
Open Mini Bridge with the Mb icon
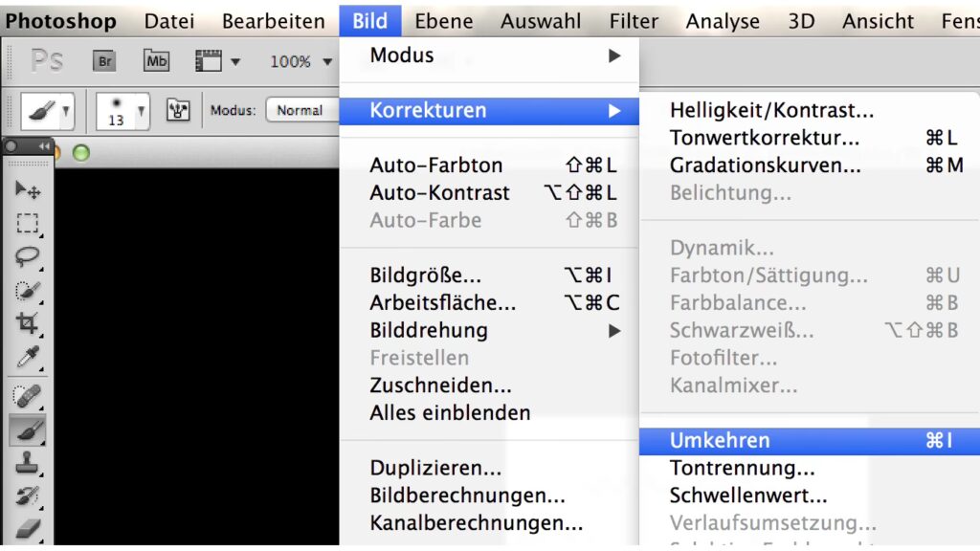pos(156,61)
